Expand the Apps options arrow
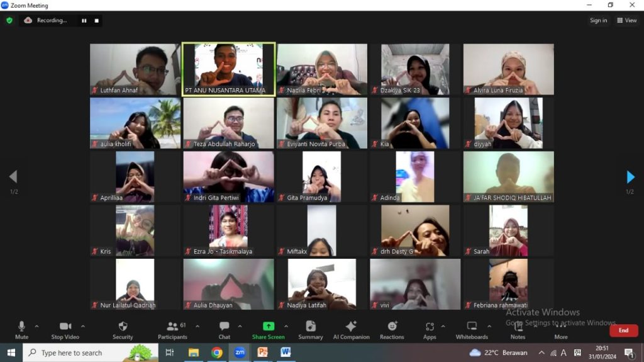 click(443, 326)
